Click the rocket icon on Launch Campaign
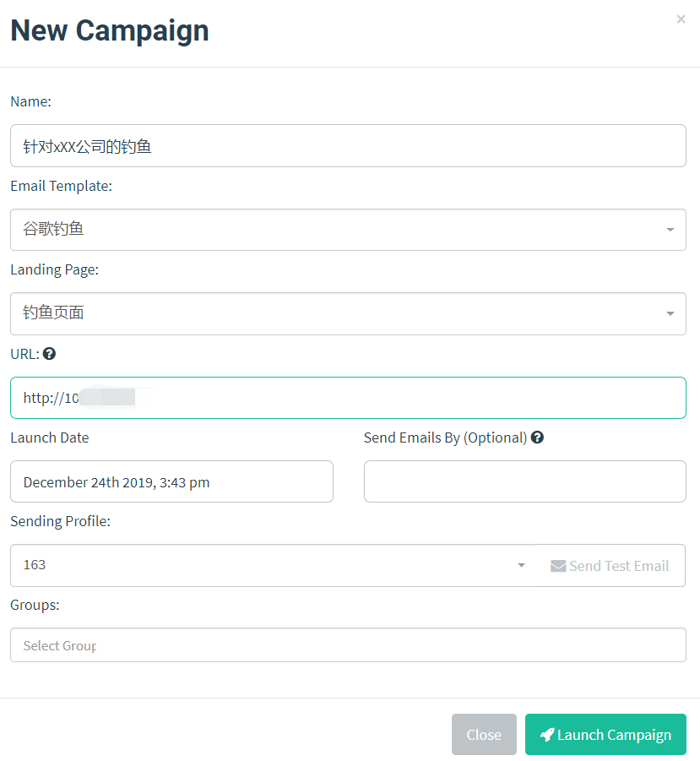This screenshot has height=761, width=700. click(547, 735)
